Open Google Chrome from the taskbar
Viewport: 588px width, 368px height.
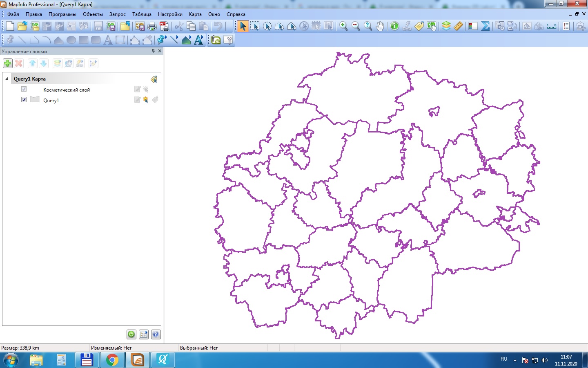coord(112,360)
